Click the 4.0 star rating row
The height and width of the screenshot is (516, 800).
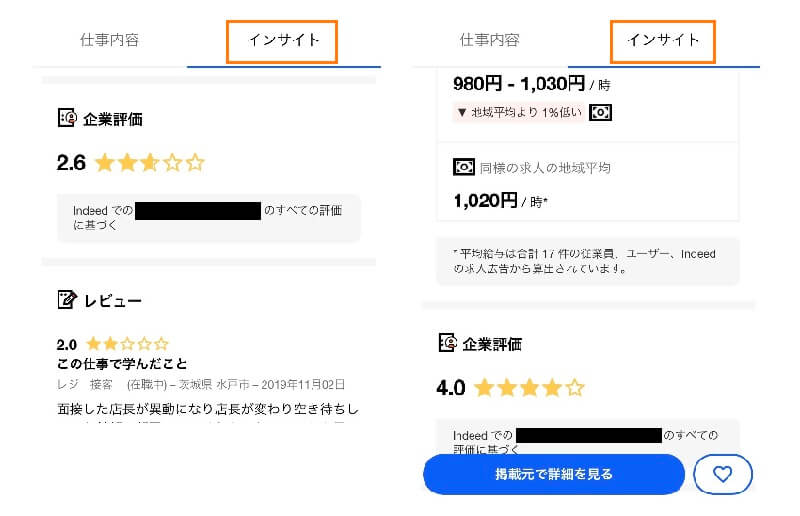point(510,388)
